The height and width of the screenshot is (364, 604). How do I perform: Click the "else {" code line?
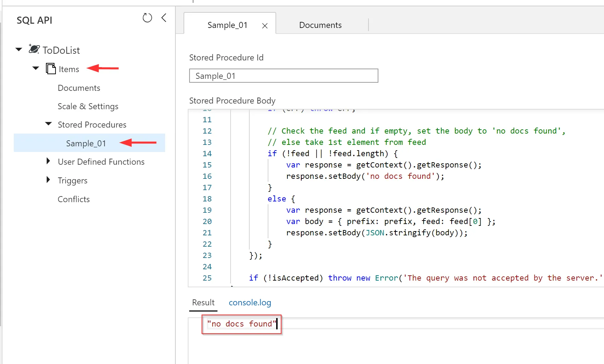[x=281, y=199]
